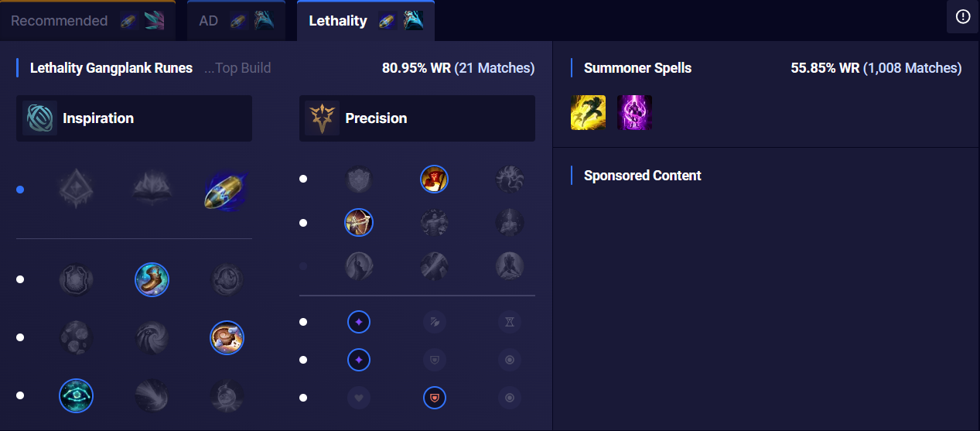Select the Cosmic Insight rune

point(77,395)
